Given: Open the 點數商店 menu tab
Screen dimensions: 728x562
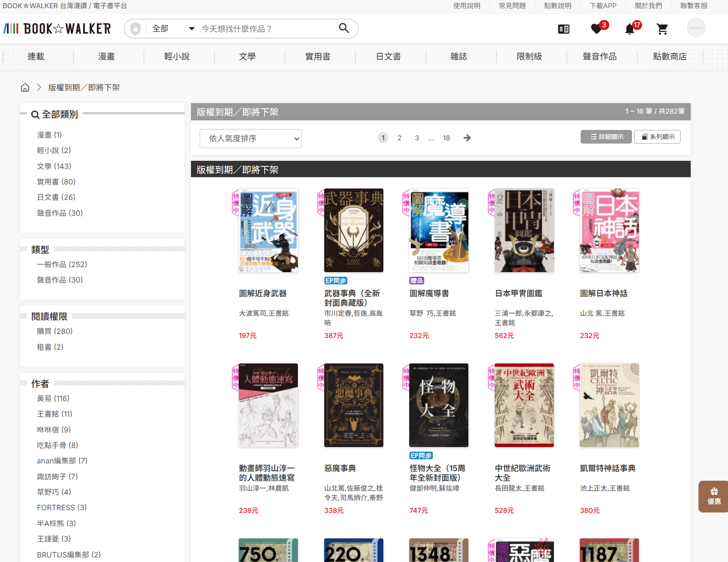Looking at the screenshot, I should point(670,56).
